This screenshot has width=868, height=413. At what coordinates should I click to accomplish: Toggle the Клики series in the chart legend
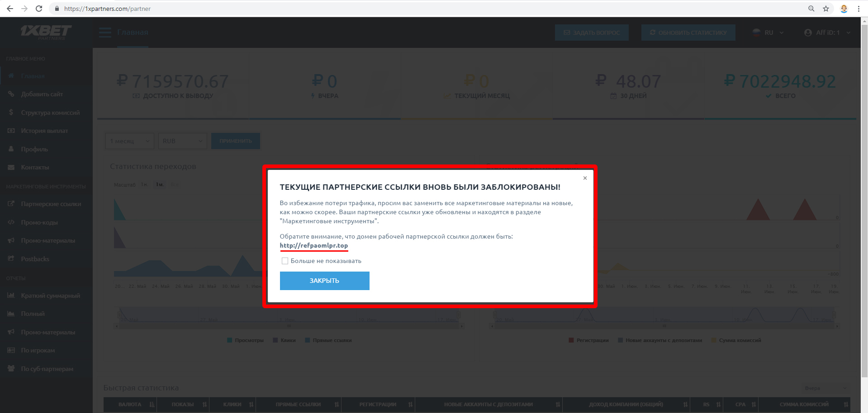pyautogui.click(x=284, y=340)
